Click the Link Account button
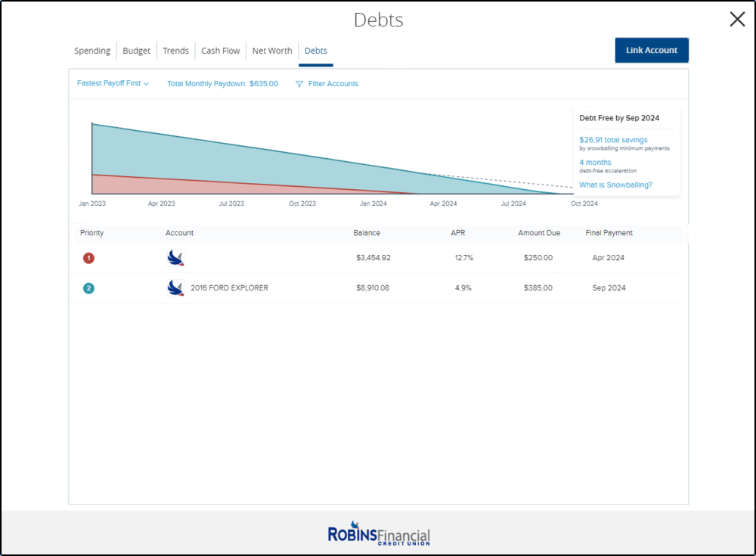Viewport: 756px width, 556px height. 651,50
